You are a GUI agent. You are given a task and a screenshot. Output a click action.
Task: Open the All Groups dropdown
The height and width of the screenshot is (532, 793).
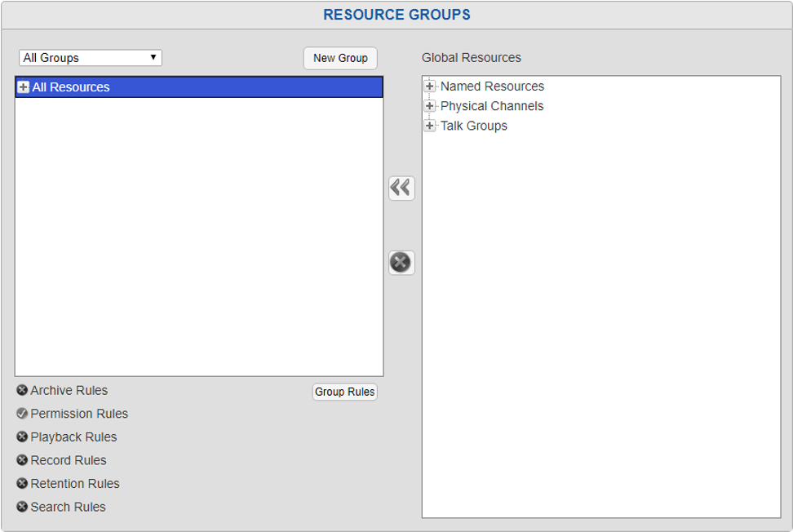click(x=90, y=57)
